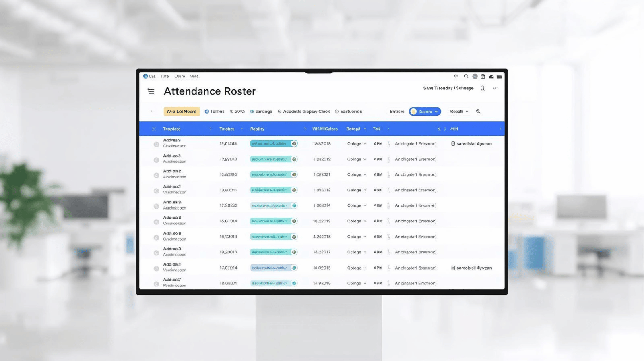Viewport: 644px width, 361px height.
Task: Click the gray avatar circle in top bar
Action: tap(475, 76)
